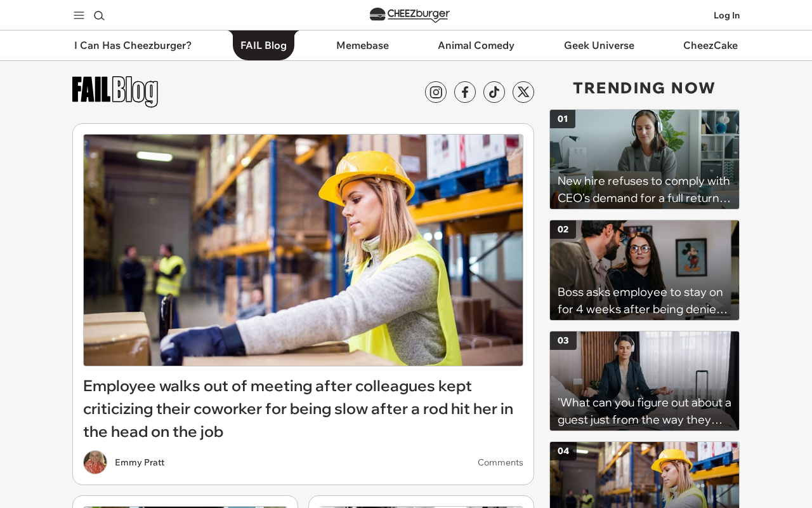The width and height of the screenshot is (812, 508).
Task: Go to the Animal Comedy tab
Action: (476, 45)
